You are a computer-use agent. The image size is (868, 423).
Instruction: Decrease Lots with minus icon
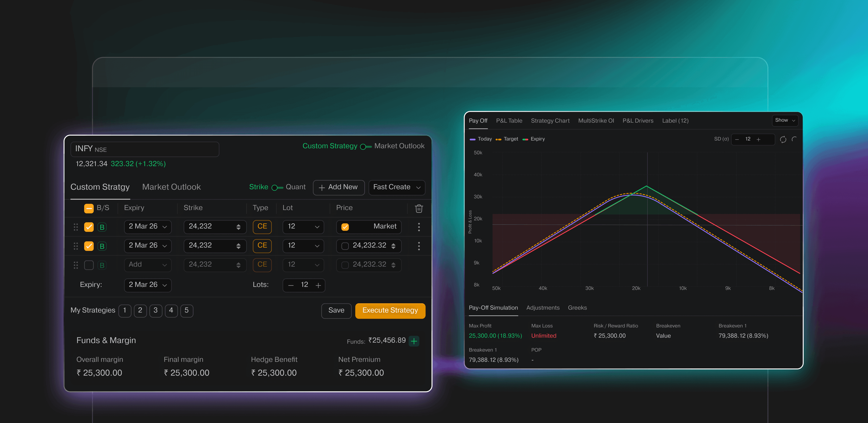[291, 285]
